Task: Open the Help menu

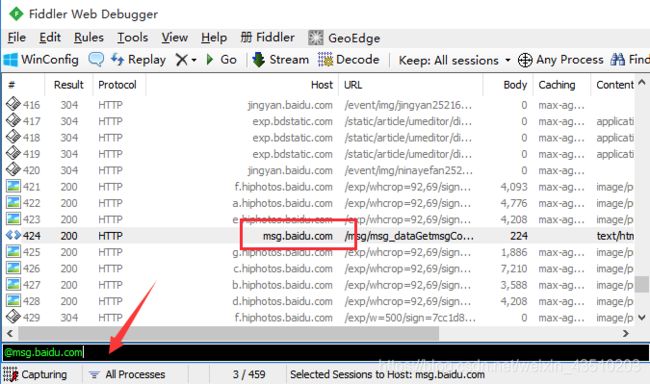Action: click(214, 38)
